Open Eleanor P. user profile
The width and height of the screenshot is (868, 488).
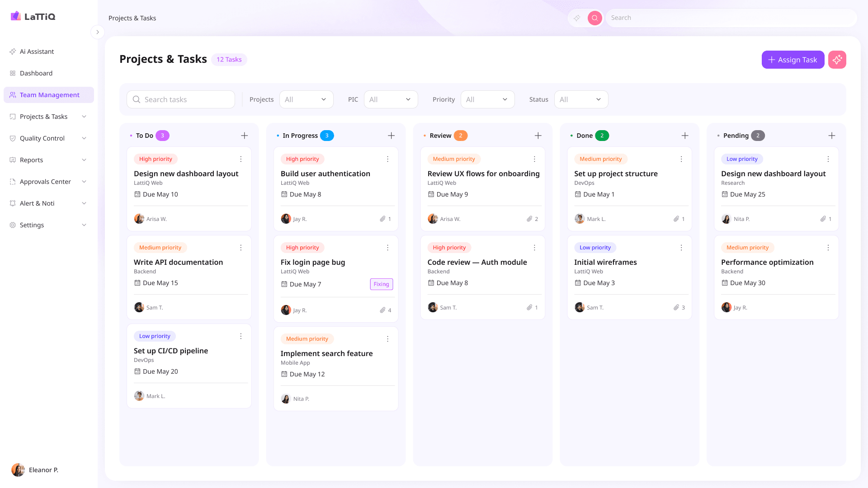(x=35, y=470)
